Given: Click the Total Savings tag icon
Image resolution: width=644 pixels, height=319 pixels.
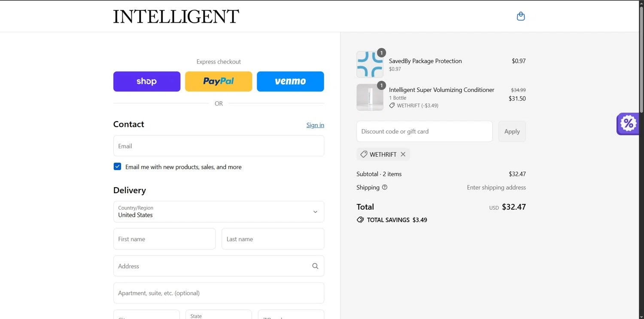Looking at the screenshot, I should pos(360,220).
